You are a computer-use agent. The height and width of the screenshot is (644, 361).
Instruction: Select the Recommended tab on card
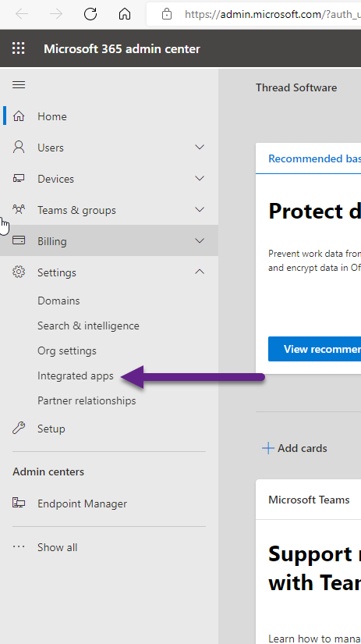(315, 158)
